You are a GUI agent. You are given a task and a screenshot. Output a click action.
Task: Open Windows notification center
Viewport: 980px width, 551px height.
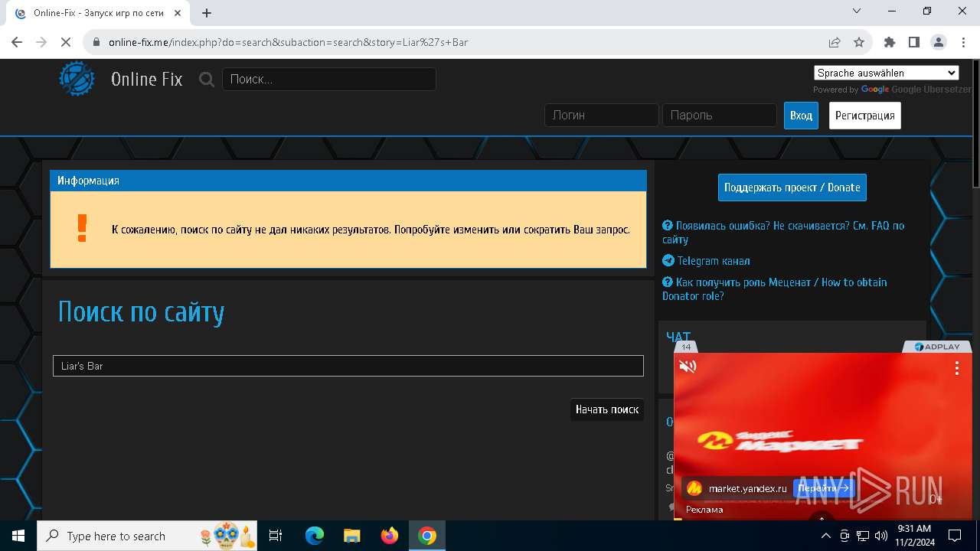[x=955, y=536]
